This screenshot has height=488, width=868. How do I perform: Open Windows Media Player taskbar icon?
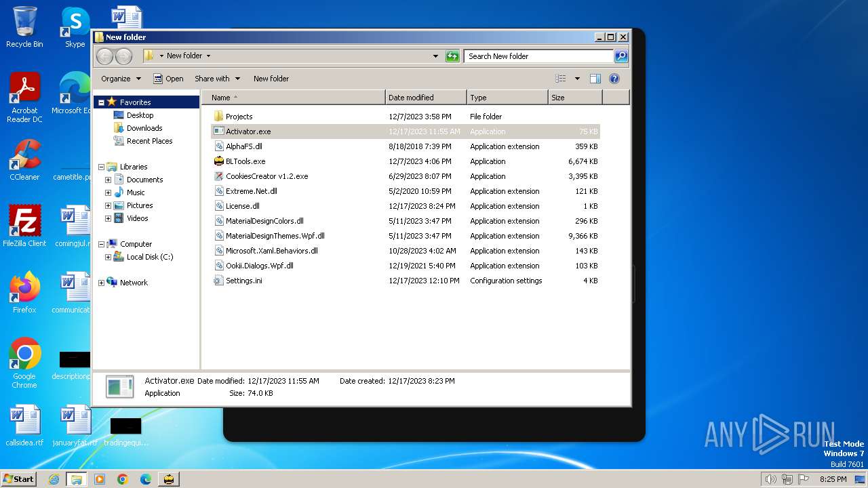pos(100,479)
